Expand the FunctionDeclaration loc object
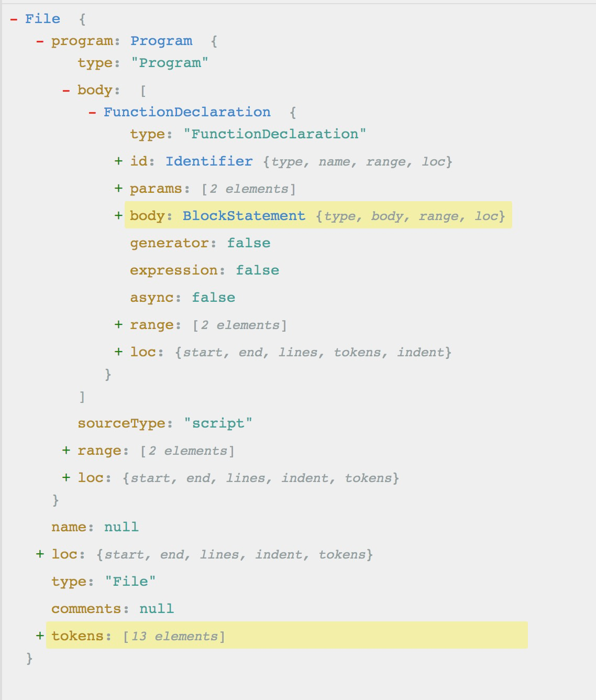The height and width of the screenshot is (700, 596). click(119, 352)
